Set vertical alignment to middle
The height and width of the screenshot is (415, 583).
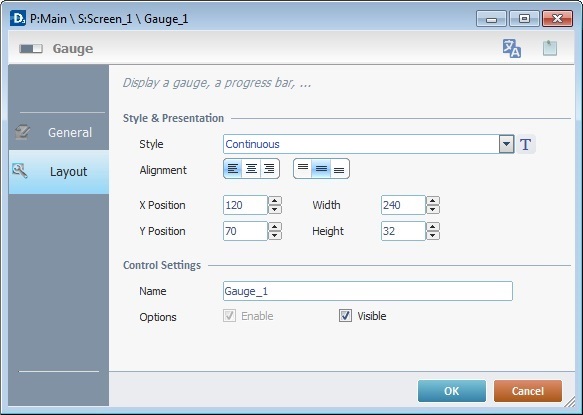pyautogui.click(x=321, y=169)
